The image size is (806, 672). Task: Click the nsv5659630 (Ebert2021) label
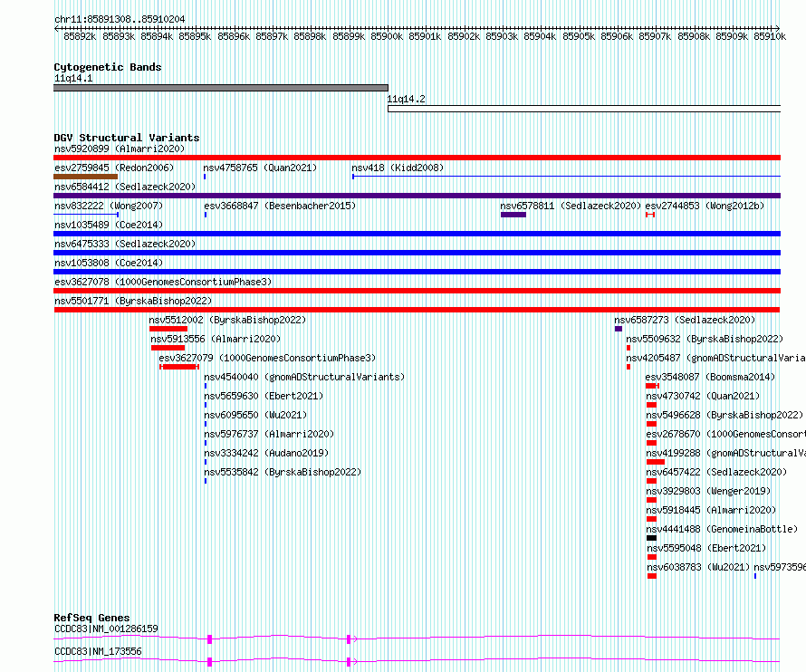coord(264,397)
